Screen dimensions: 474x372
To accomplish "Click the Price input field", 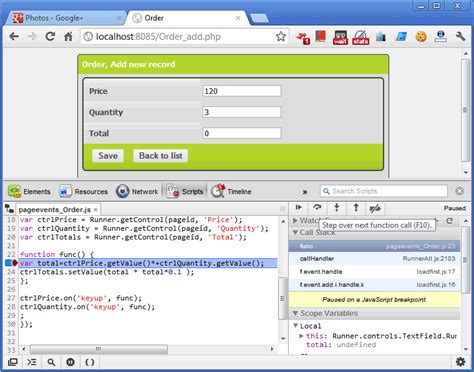I will [x=242, y=91].
